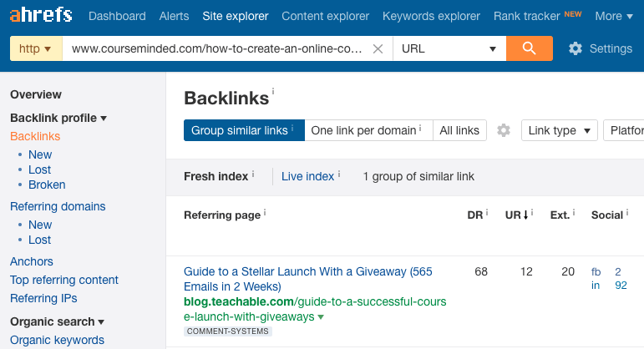
Task: Go to Referring domains in sidebar
Action: [x=58, y=206]
